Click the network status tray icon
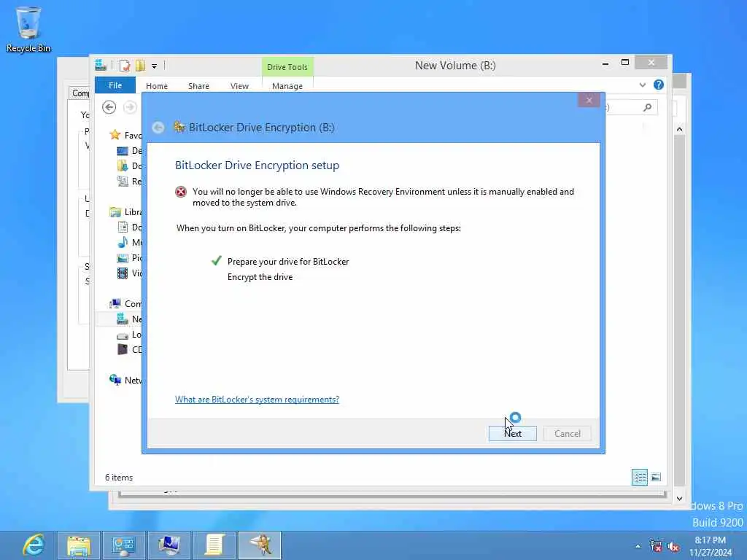 pos(656,546)
